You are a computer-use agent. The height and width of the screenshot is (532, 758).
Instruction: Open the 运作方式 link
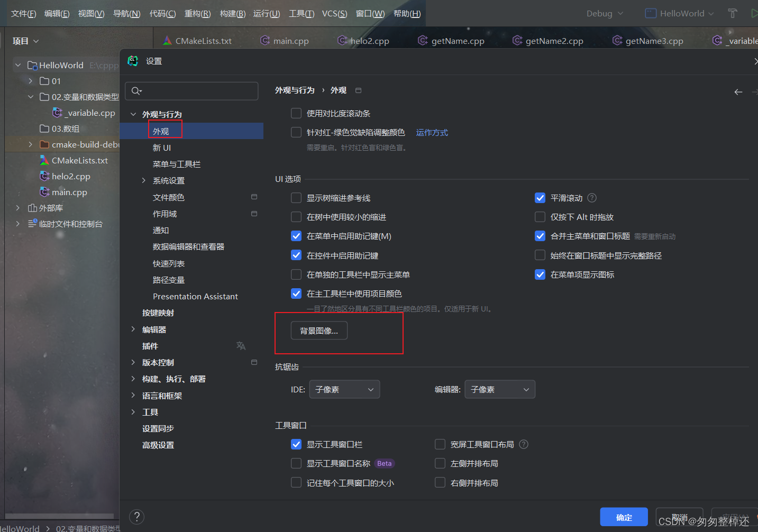click(432, 132)
